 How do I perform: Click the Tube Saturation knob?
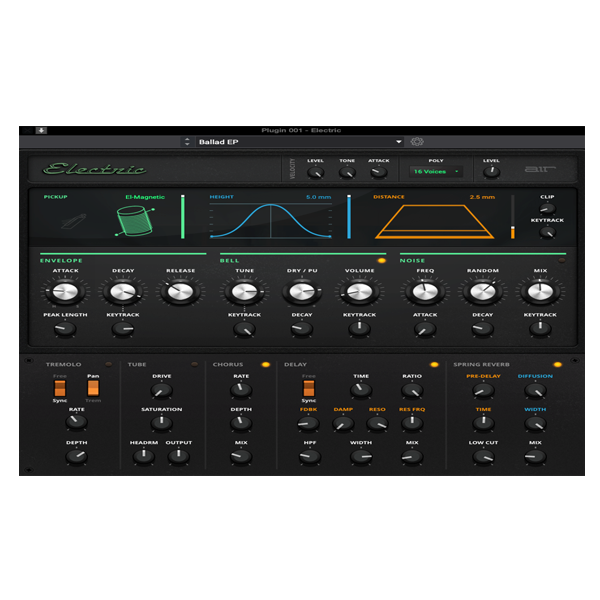161,423
